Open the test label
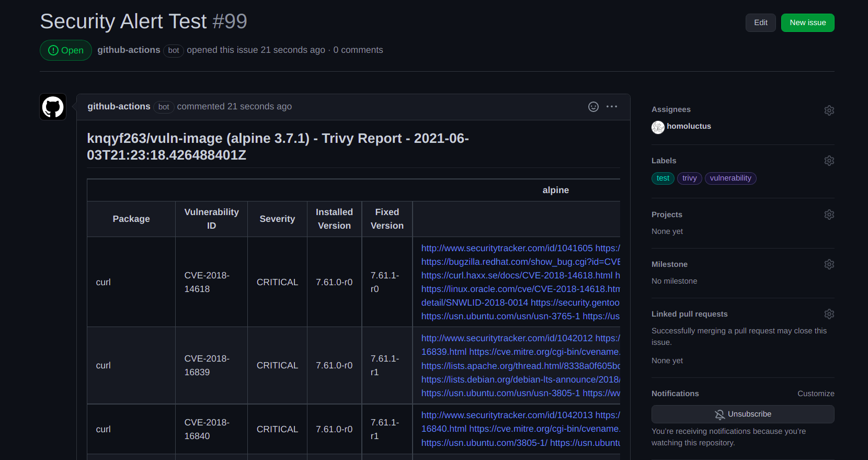The width and height of the screenshot is (868, 460). click(663, 178)
